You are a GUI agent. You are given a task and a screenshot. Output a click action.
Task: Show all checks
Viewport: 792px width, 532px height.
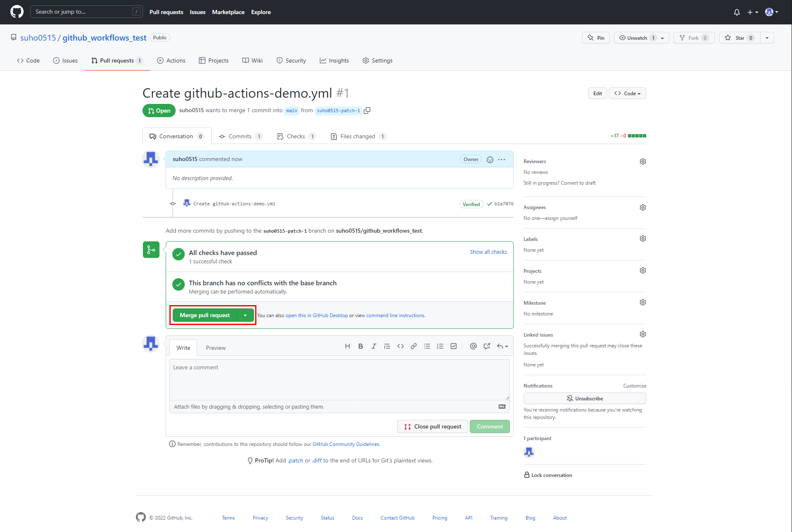[x=488, y=252]
